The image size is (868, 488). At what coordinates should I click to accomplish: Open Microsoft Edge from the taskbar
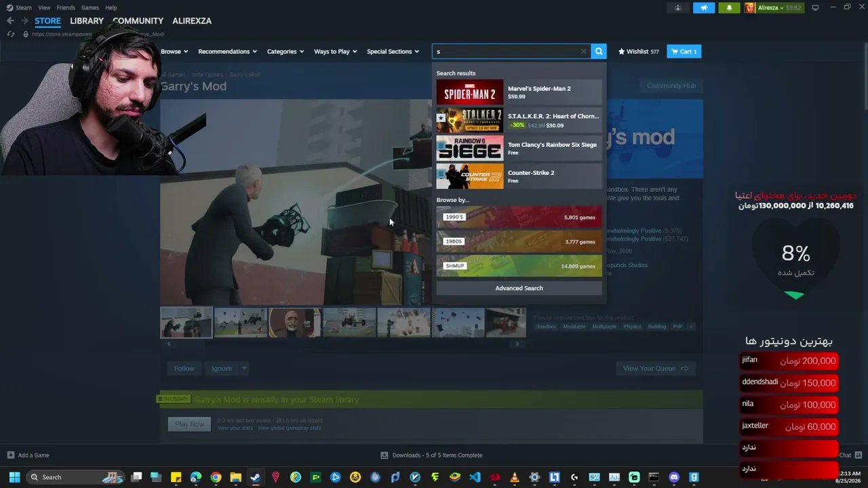coord(195,477)
